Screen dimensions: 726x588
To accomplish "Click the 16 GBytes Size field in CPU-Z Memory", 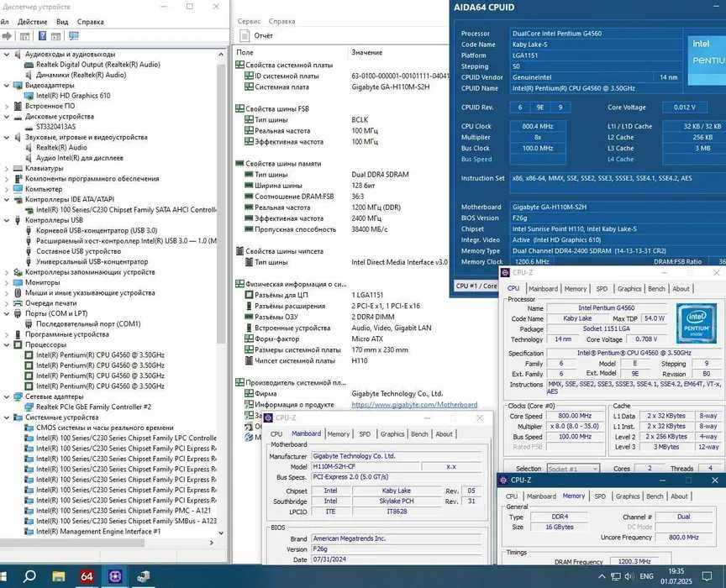I will pos(560,527).
